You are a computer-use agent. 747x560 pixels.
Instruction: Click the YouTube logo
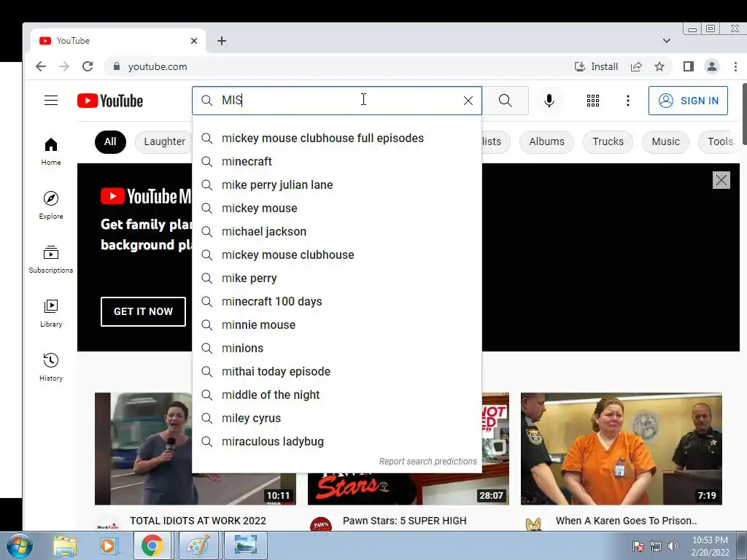click(110, 101)
